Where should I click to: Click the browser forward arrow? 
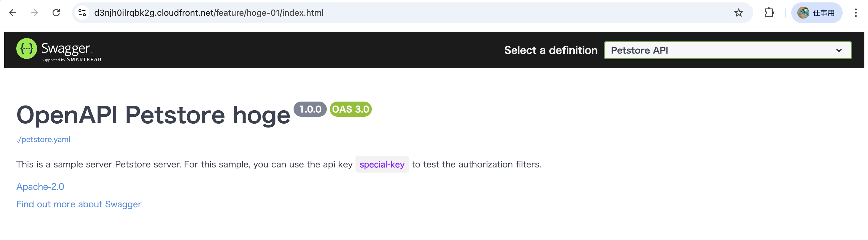point(34,13)
